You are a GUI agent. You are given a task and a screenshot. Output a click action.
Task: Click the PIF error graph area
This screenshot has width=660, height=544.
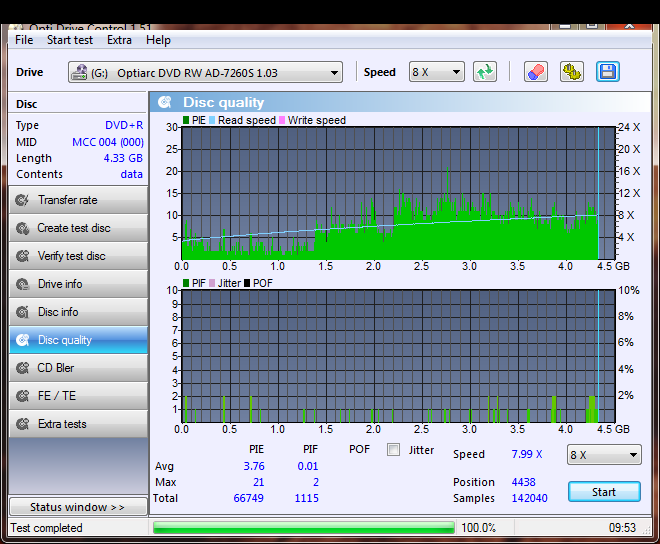click(x=398, y=356)
